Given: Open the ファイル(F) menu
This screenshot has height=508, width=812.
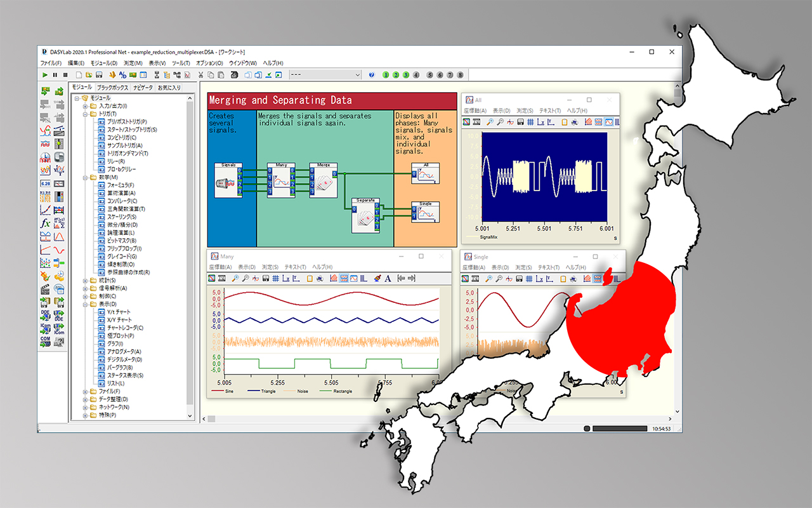Looking at the screenshot, I should [51, 63].
